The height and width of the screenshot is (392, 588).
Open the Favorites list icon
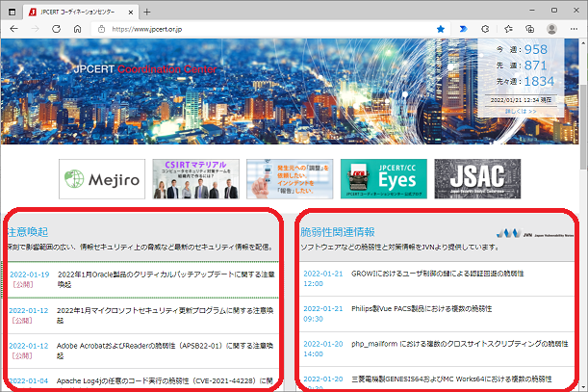(508, 29)
